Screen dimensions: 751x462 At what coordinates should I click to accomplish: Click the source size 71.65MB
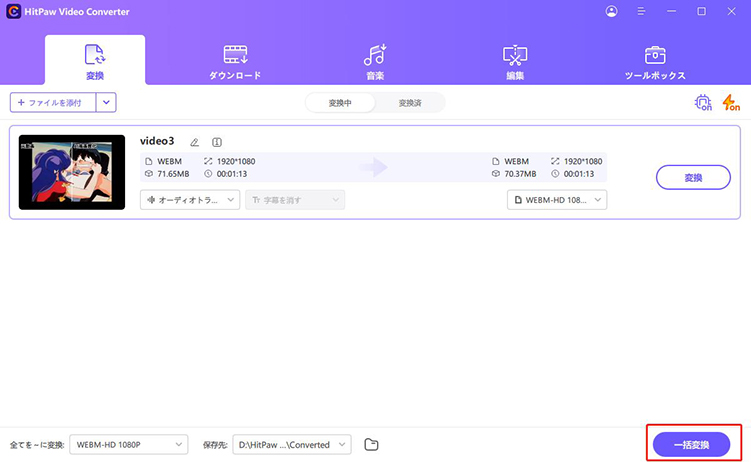[173, 174]
